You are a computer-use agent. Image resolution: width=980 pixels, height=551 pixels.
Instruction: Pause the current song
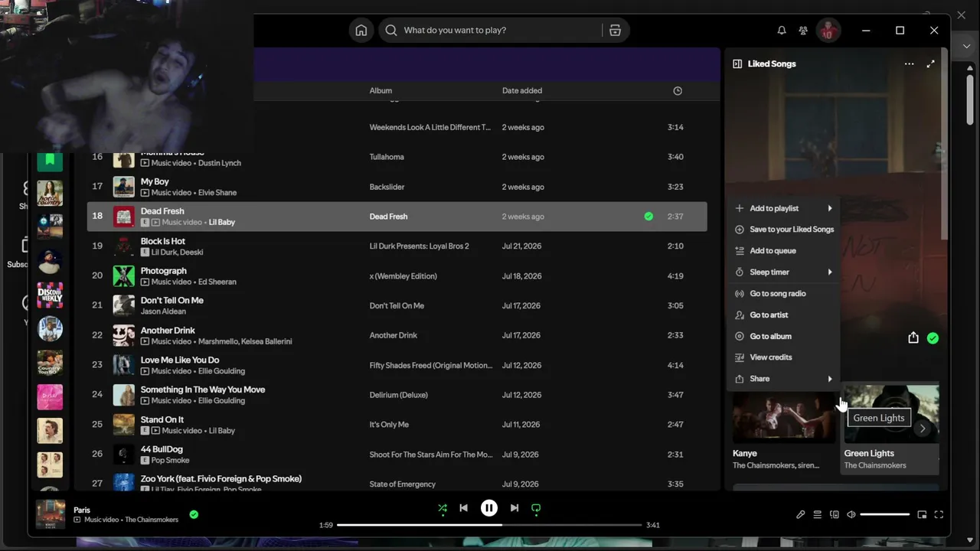[489, 508]
